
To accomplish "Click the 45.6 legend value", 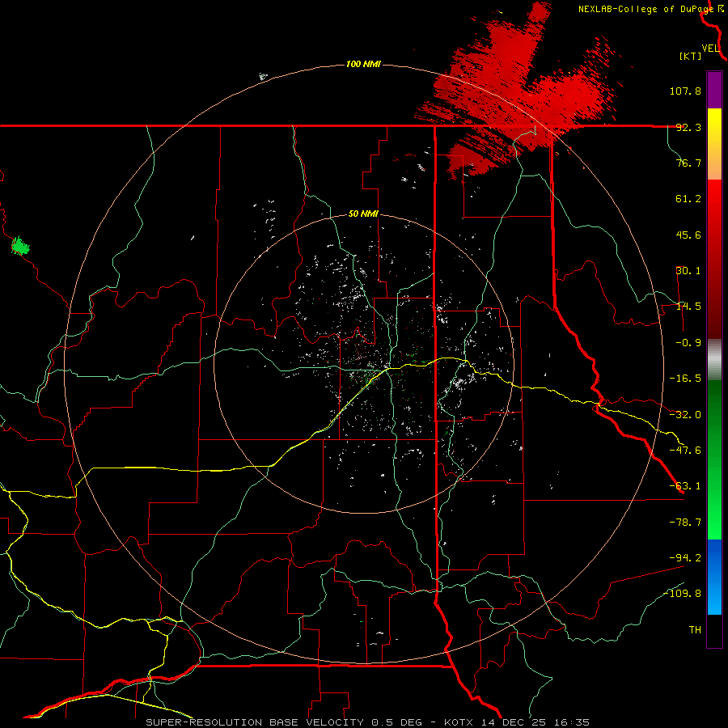I will (688, 235).
